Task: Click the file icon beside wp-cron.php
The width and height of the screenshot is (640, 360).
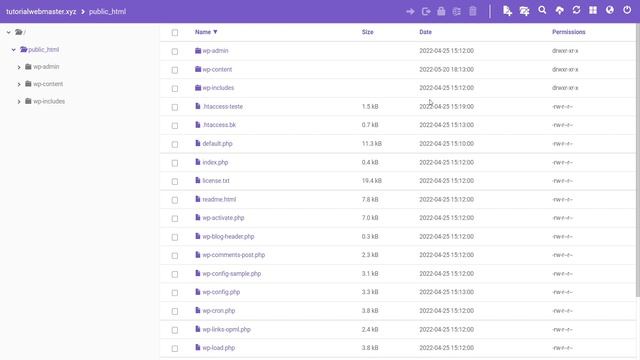Action: (198, 311)
